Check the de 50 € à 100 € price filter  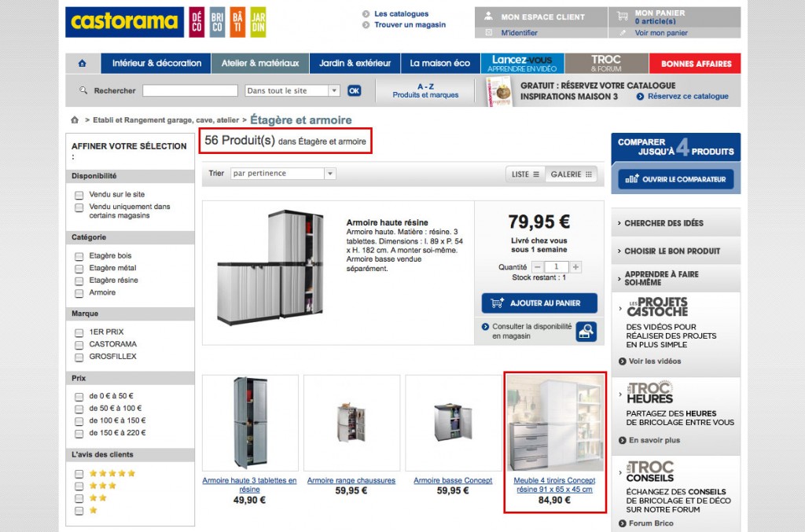pos(79,409)
